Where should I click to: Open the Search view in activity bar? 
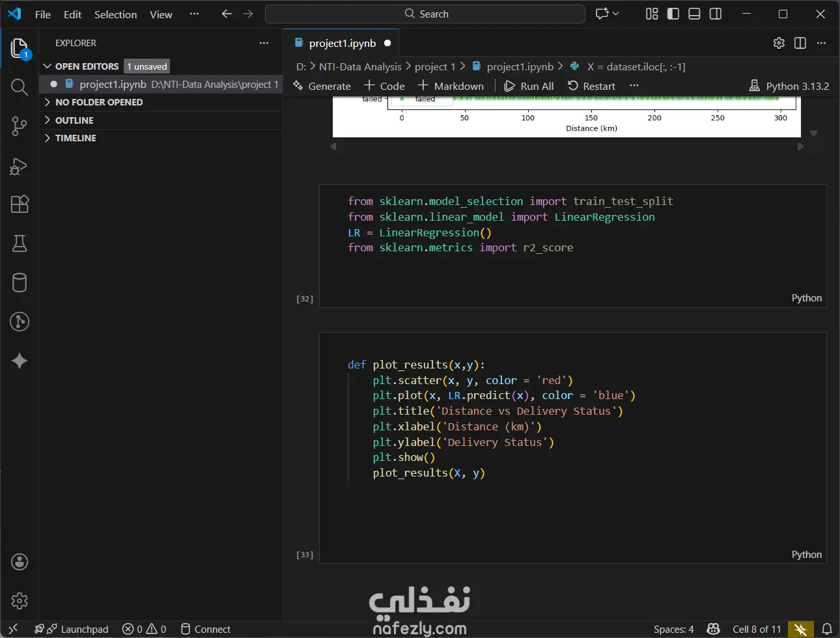pos(20,87)
